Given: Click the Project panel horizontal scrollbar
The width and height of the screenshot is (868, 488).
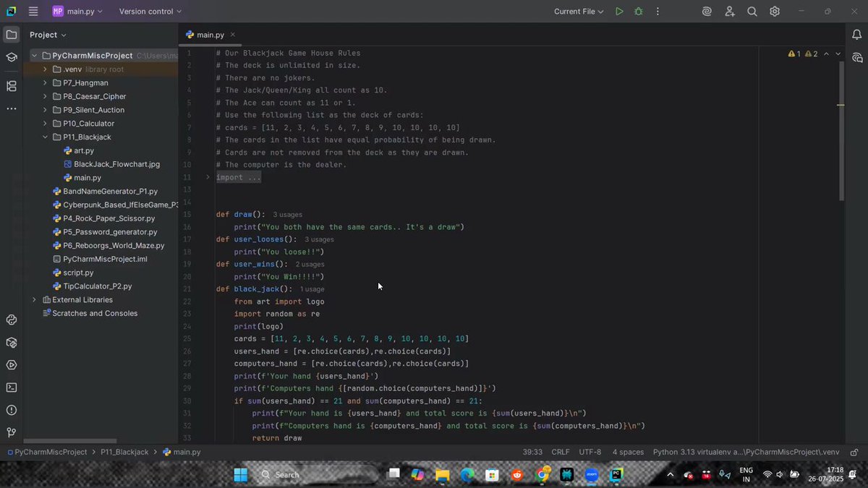Looking at the screenshot, I should (x=71, y=441).
